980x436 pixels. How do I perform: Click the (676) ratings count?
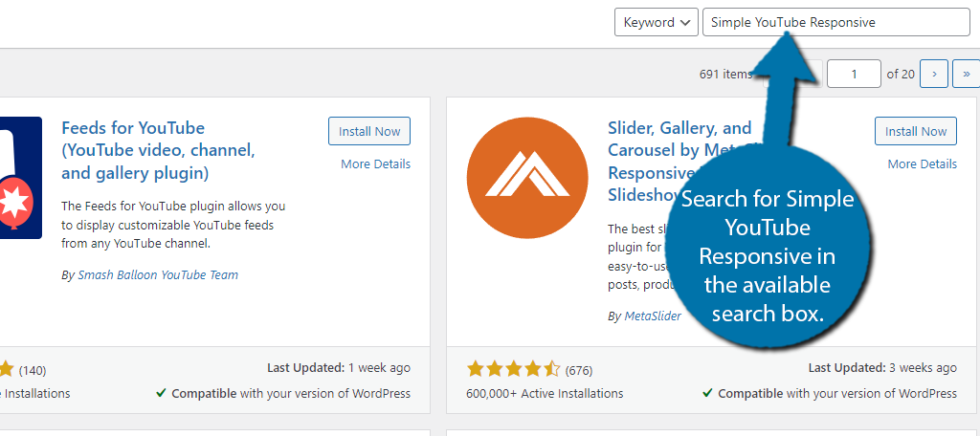tap(579, 370)
